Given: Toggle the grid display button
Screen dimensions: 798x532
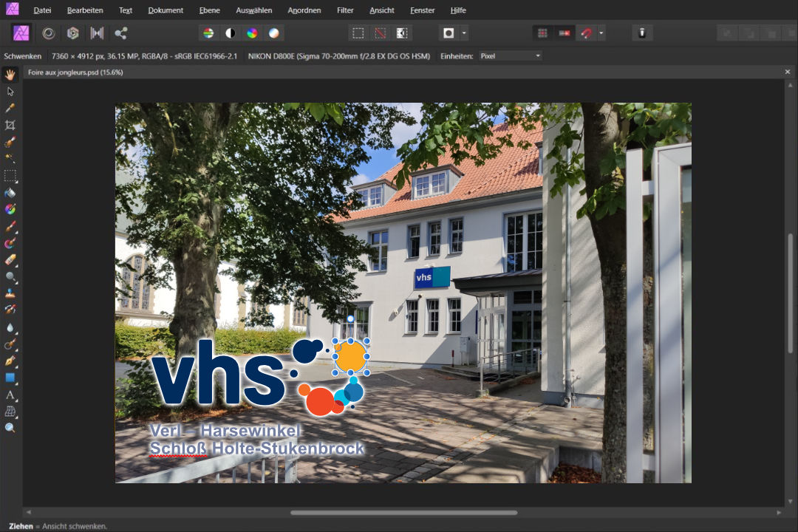Looking at the screenshot, I should [542, 33].
